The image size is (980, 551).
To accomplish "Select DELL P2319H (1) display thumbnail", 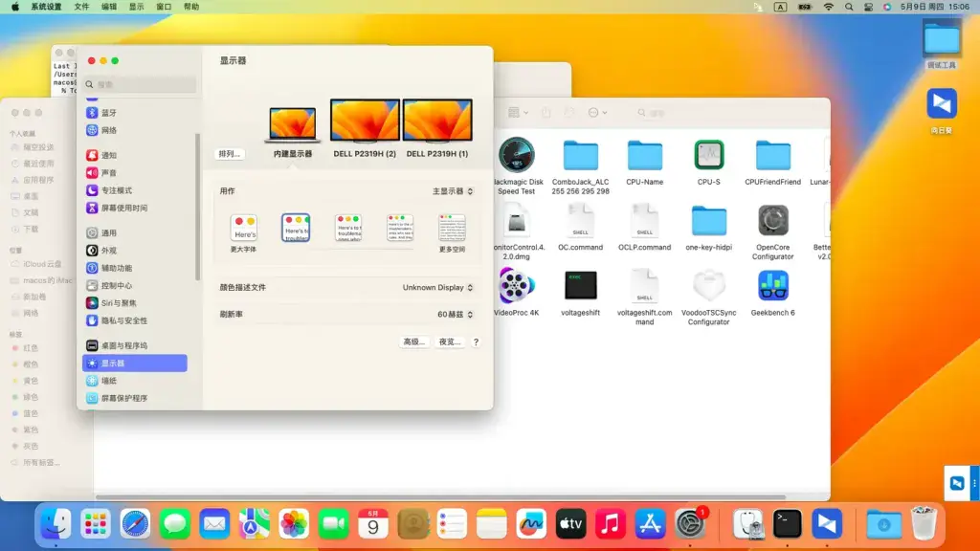I will (x=437, y=120).
